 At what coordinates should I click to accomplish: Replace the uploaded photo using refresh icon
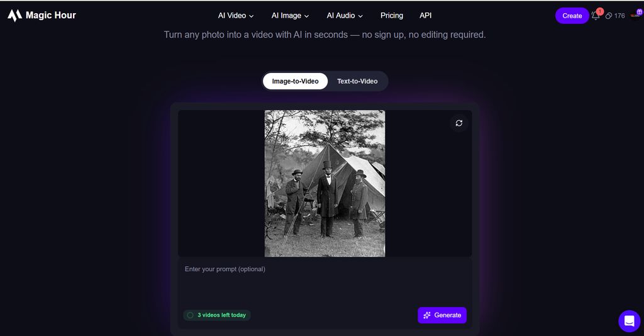(x=458, y=123)
